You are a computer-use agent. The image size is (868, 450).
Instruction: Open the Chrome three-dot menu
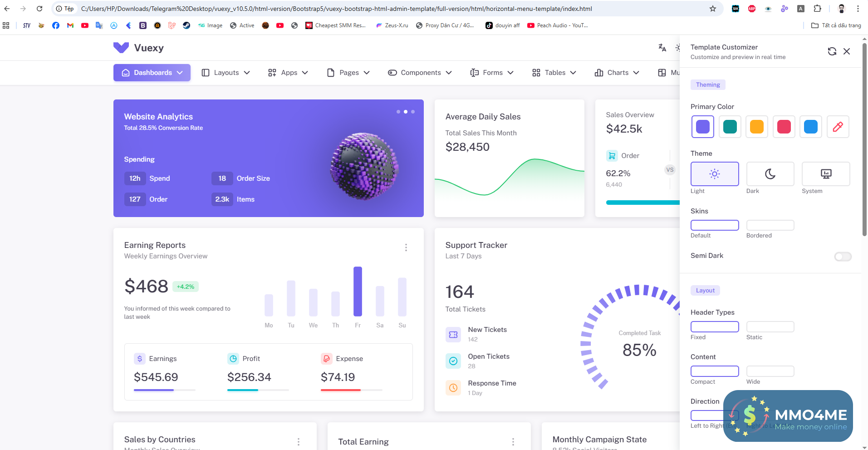pyautogui.click(x=858, y=9)
